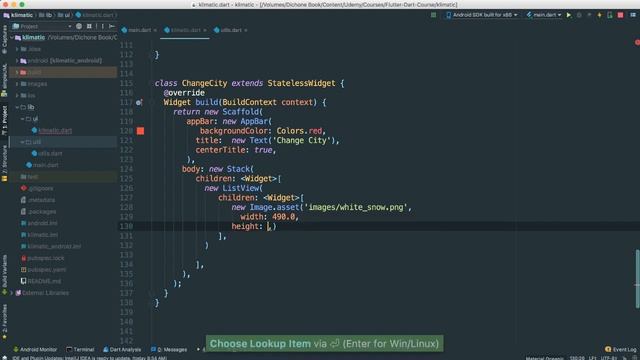This screenshot has height=360, width=640.
Task: Open the Terminal tool window
Action: (80, 350)
